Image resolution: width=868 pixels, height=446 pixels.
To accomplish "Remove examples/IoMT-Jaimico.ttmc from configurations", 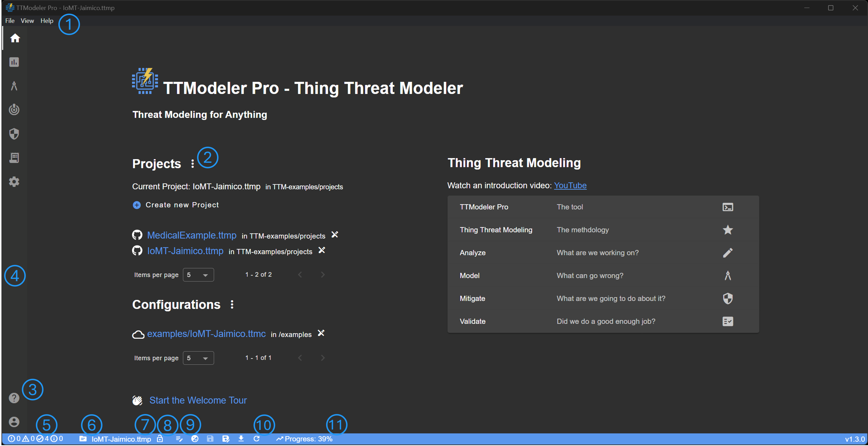I will (321, 333).
